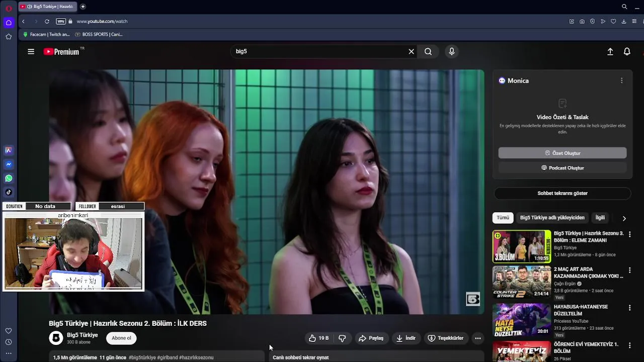Image resolution: width=644 pixels, height=362 pixels.
Task: Add page to bookmarks heart icon
Action: click(613, 22)
